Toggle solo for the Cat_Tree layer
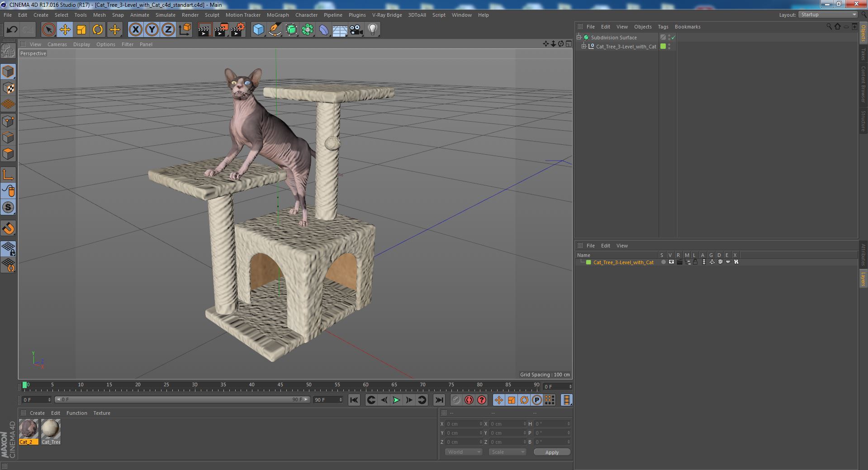 pos(663,262)
